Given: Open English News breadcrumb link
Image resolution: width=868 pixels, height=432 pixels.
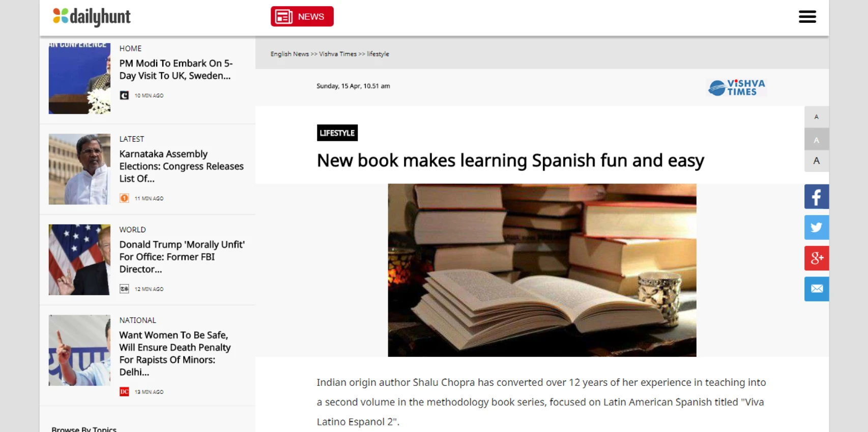Looking at the screenshot, I should pyautogui.click(x=290, y=54).
